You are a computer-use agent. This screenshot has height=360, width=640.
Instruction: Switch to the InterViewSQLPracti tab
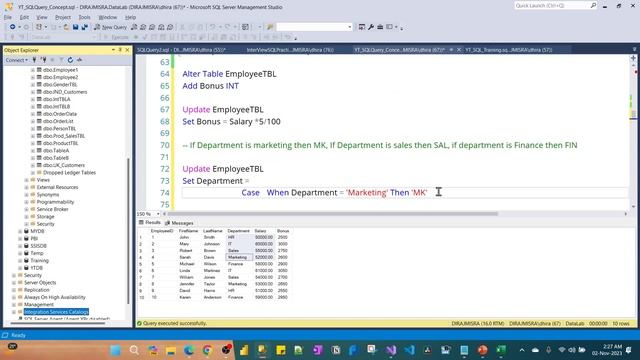click(x=290, y=50)
